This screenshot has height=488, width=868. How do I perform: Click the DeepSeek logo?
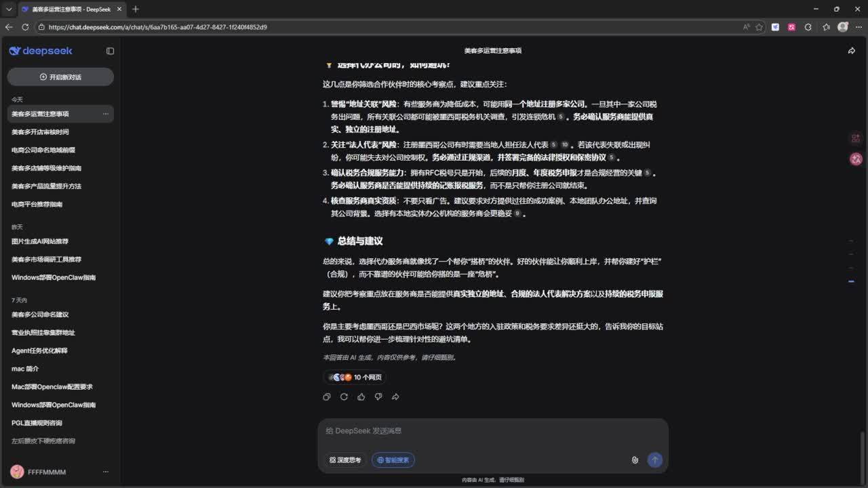pos(41,51)
